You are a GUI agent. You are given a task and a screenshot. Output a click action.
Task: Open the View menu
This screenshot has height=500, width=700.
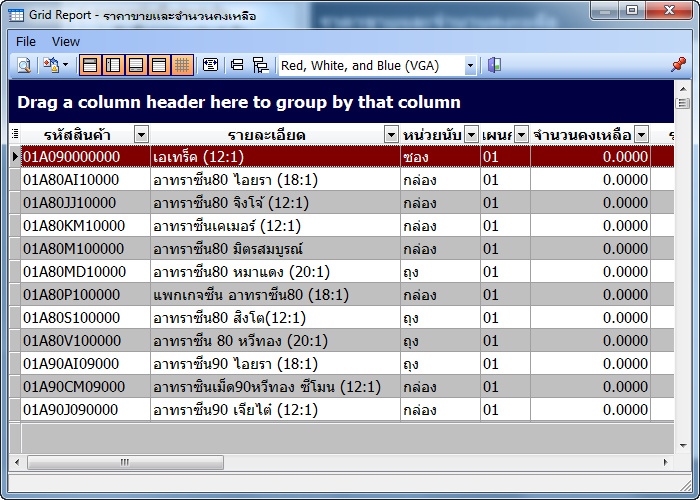point(66,41)
